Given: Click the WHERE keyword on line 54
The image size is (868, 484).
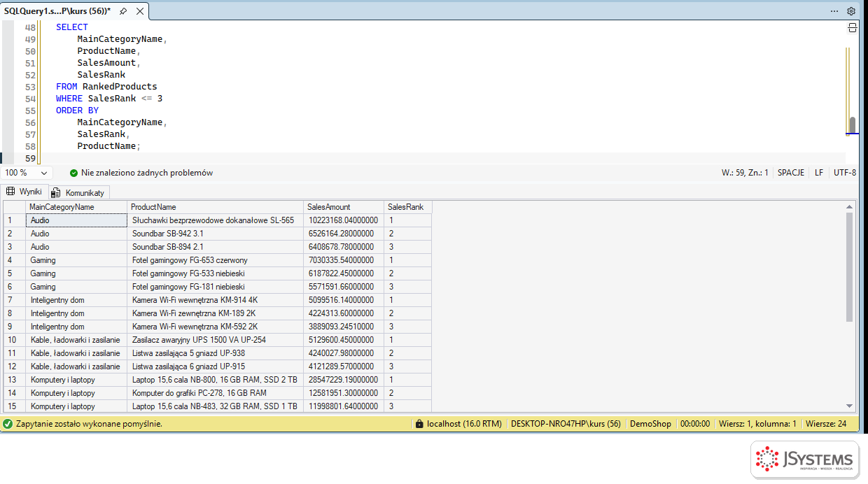Looking at the screenshot, I should pyautogui.click(x=69, y=99).
